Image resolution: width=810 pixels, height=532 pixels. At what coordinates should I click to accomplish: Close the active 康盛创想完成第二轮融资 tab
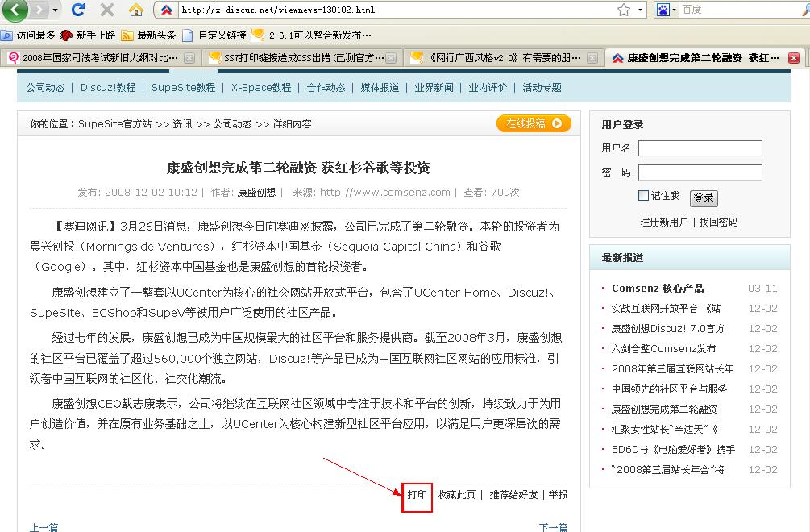794,58
